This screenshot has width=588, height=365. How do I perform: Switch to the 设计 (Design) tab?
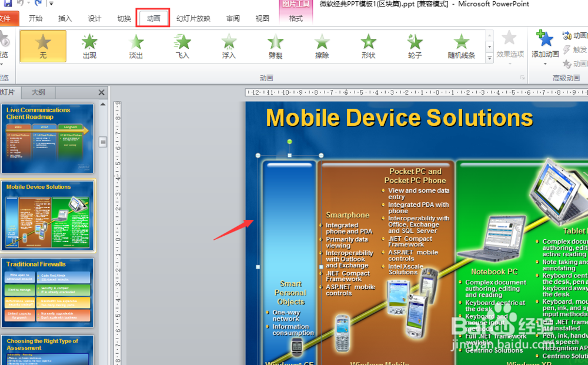[95, 18]
